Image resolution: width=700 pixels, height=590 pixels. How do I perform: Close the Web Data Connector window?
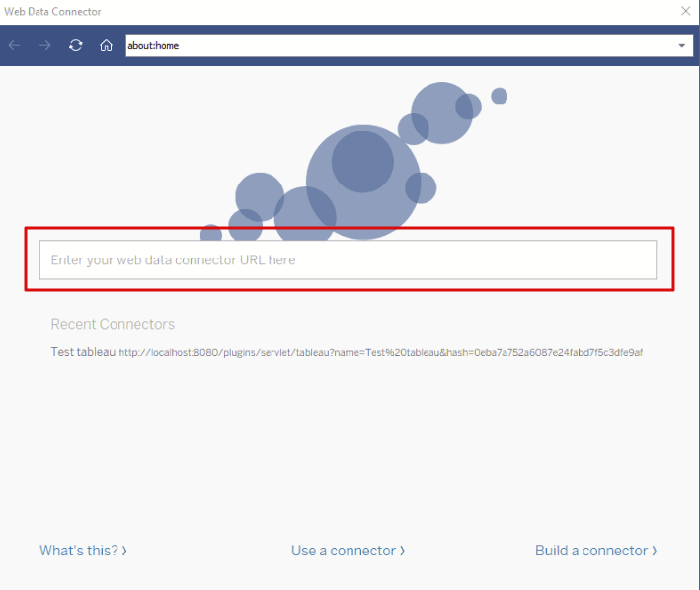pos(685,11)
